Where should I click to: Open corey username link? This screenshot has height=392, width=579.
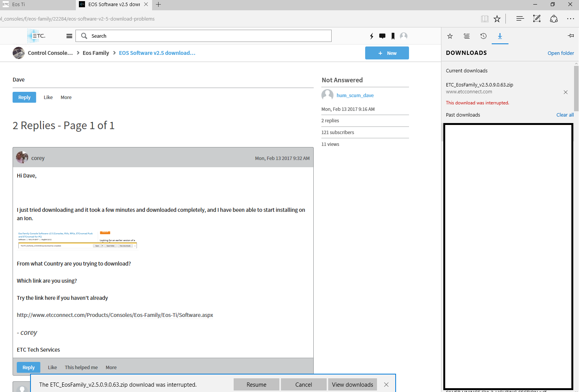tap(38, 158)
